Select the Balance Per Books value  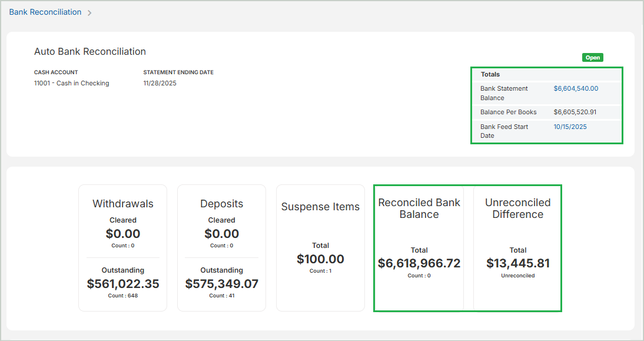point(575,112)
